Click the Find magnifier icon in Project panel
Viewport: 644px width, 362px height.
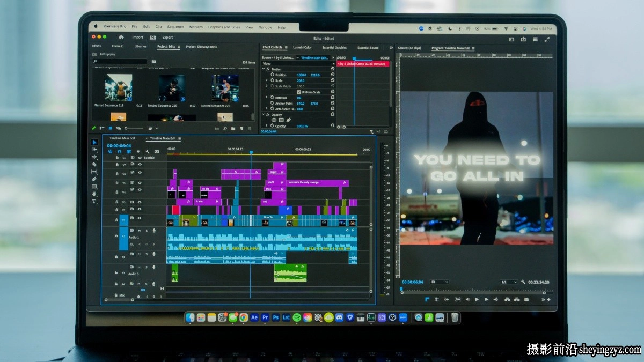point(225,128)
